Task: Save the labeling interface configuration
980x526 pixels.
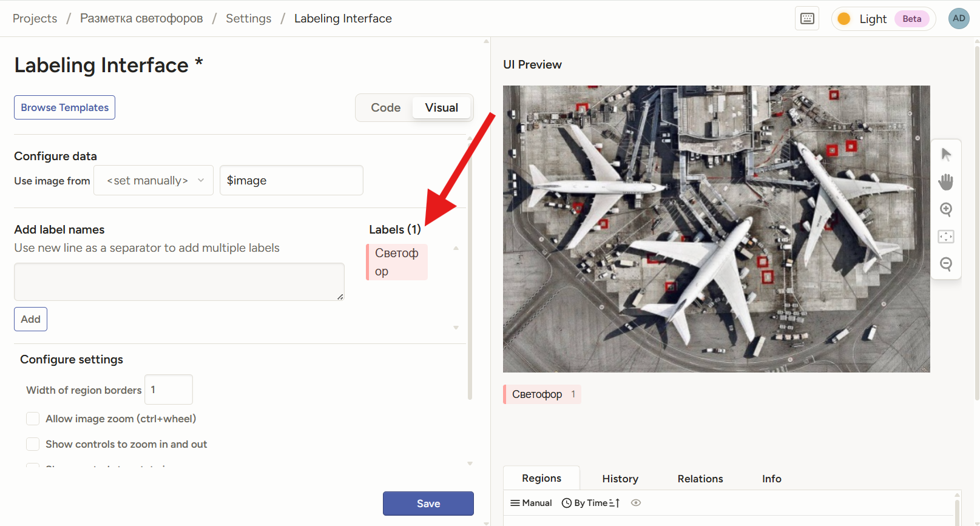Action: pos(428,504)
